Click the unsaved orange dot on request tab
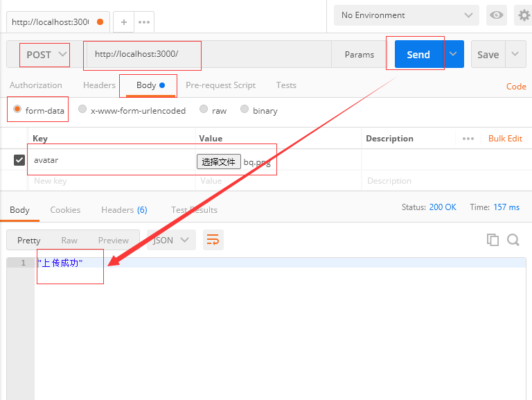 pos(100,22)
